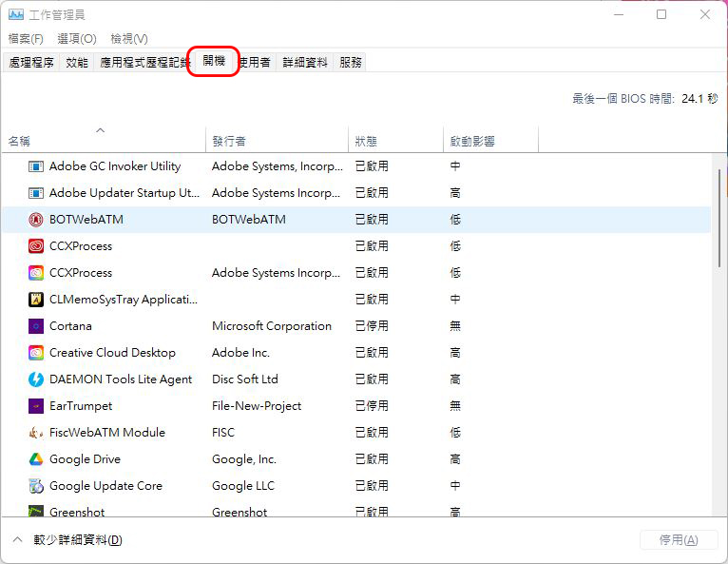Screen dimensions: 728x564
Task: Click the 最後一個 BIOS 時間 24.1 秒 text
Action: [x=645, y=99]
